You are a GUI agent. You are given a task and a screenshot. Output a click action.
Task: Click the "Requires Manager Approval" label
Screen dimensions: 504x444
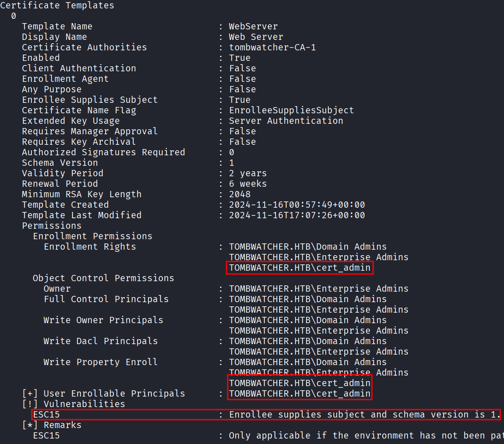(90, 131)
